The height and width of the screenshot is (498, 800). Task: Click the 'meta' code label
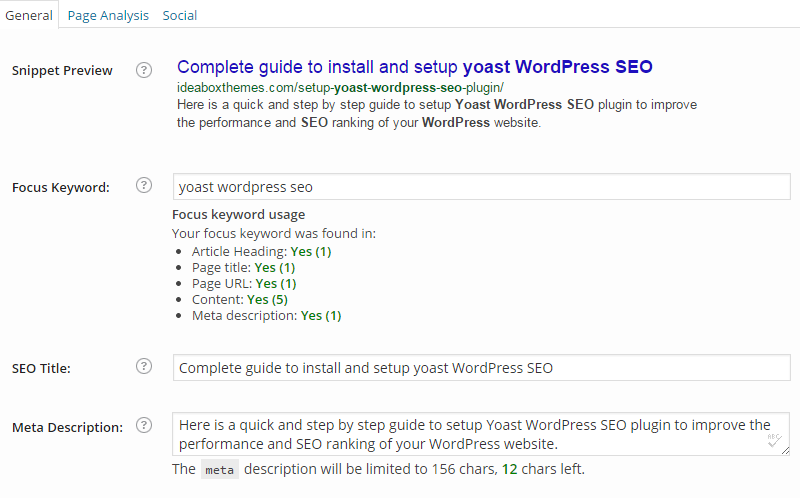point(219,469)
